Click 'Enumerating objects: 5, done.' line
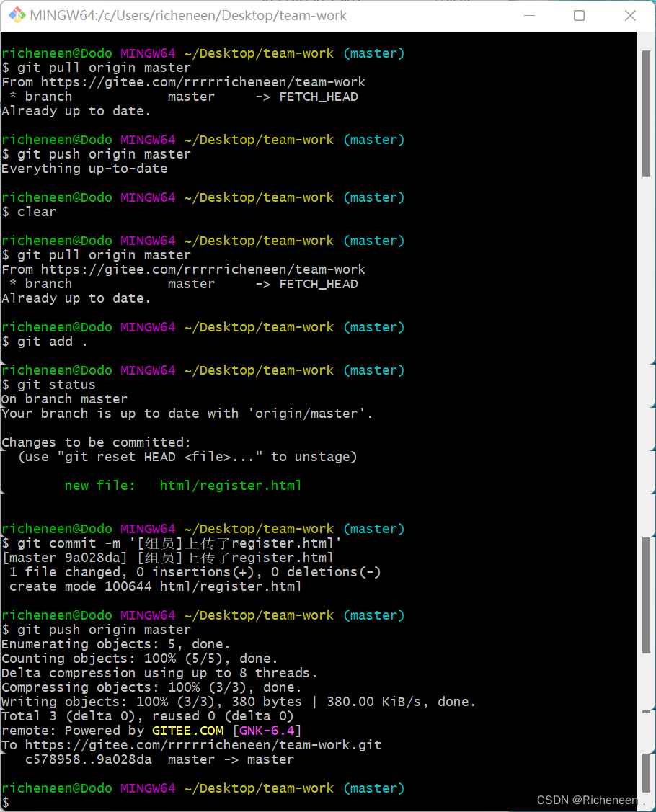 pyautogui.click(x=115, y=644)
